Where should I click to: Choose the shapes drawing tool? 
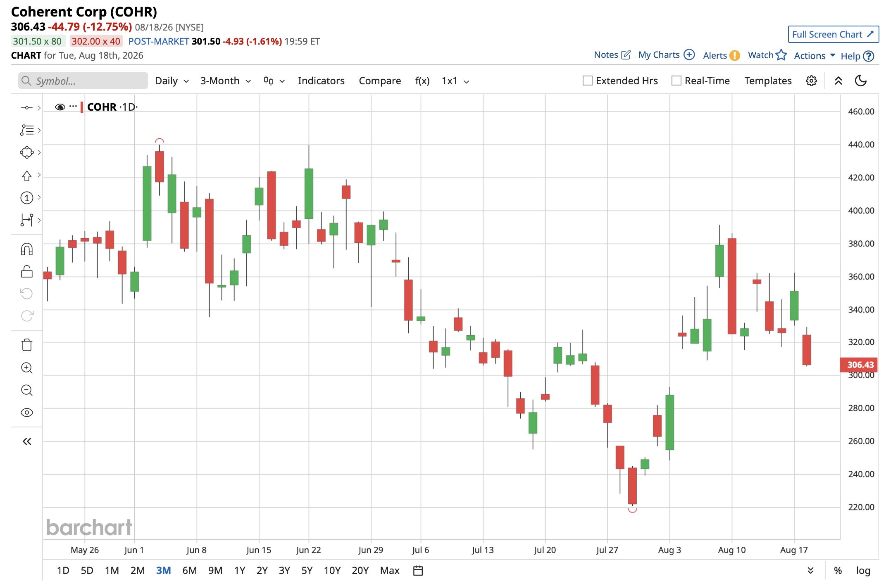tap(27, 152)
